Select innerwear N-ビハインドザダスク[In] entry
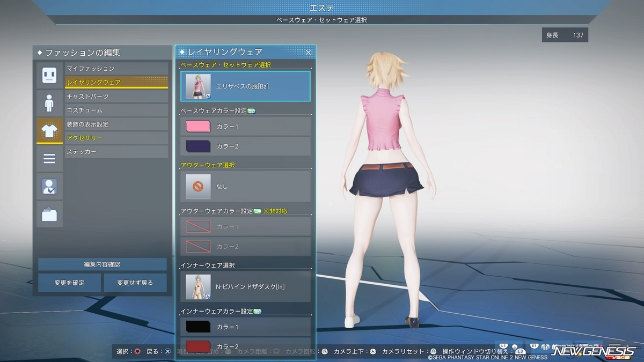This screenshot has height=362, width=644. [245, 286]
